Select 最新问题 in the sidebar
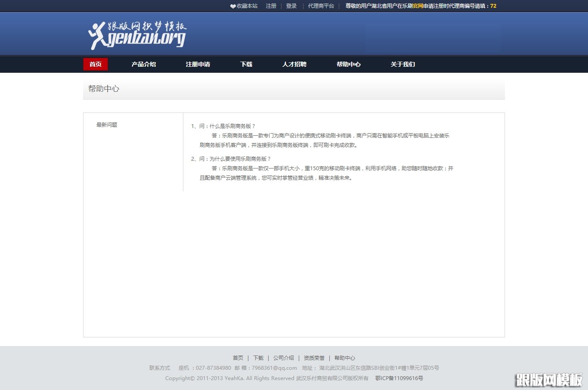 106,125
